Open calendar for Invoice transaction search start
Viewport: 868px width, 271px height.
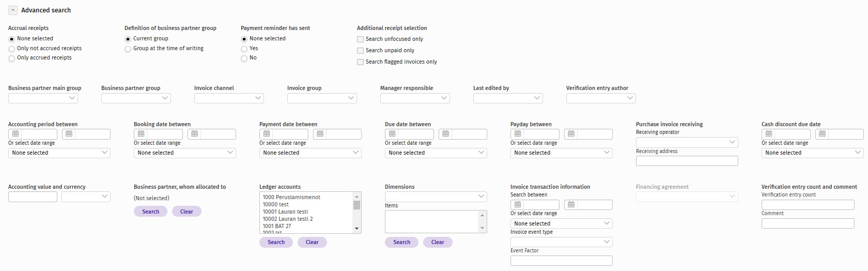(x=518, y=205)
